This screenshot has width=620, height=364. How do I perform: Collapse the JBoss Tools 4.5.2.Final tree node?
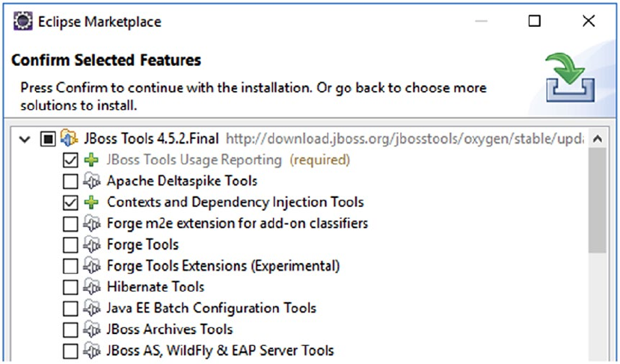(25, 139)
